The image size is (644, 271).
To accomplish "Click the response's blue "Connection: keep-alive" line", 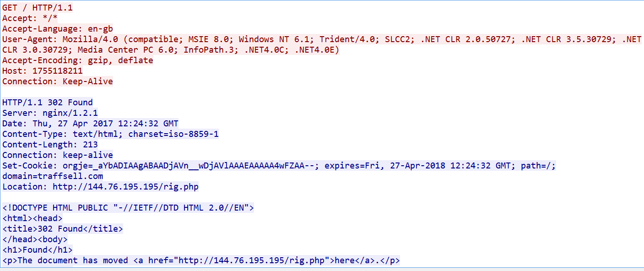I will 58,155.
